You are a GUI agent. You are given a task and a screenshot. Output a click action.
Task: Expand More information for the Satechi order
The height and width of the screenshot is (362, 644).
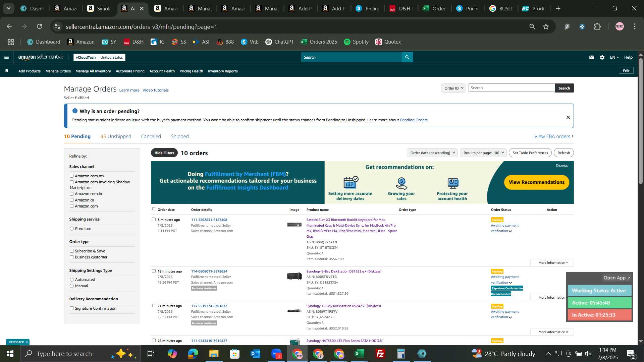click(553, 262)
